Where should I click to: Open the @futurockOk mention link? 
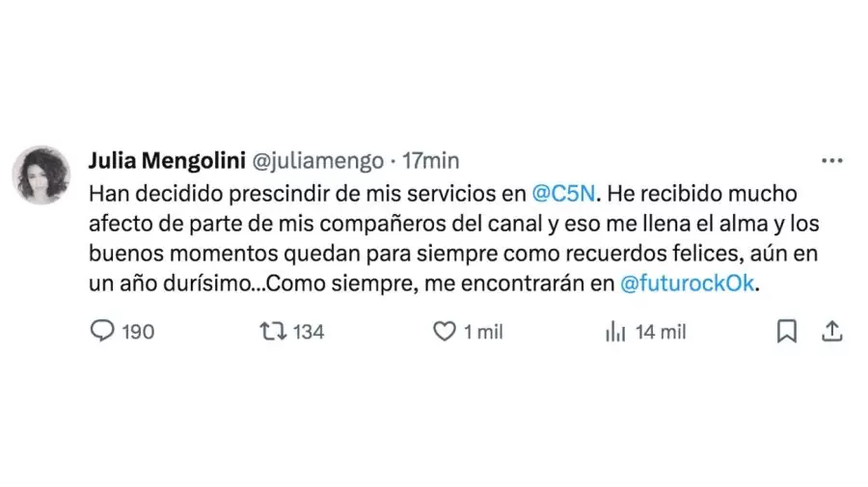684,285
